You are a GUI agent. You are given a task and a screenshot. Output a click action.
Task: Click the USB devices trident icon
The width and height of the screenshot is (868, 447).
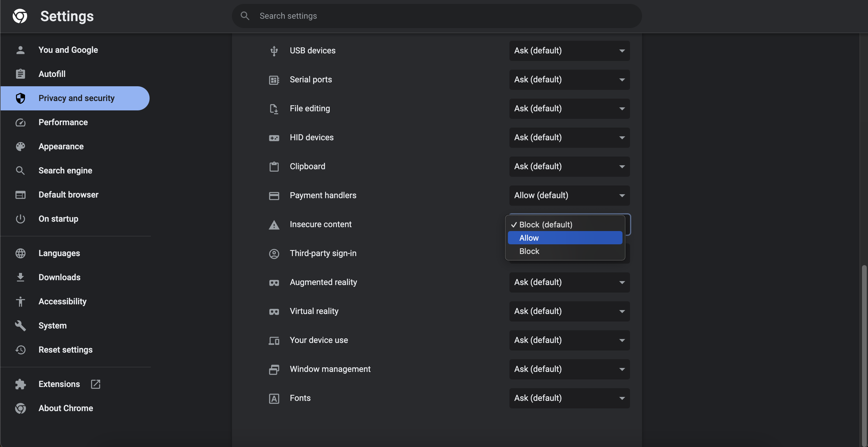(x=274, y=51)
